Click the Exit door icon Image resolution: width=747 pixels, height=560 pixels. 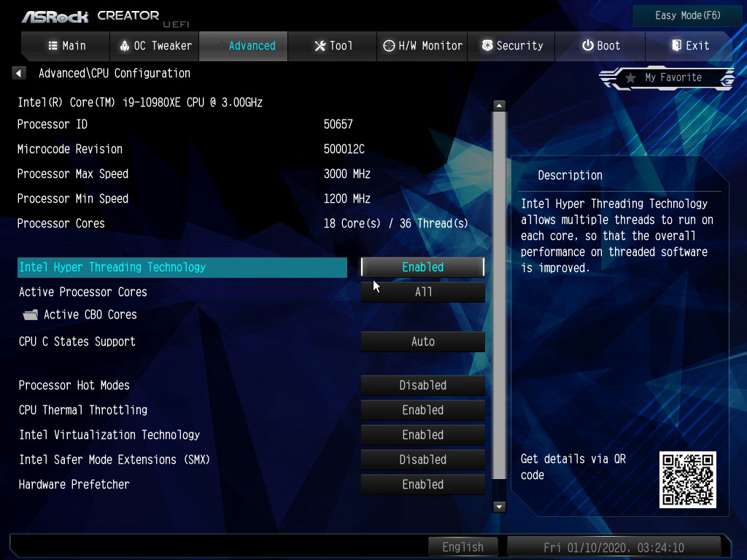click(676, 46)
